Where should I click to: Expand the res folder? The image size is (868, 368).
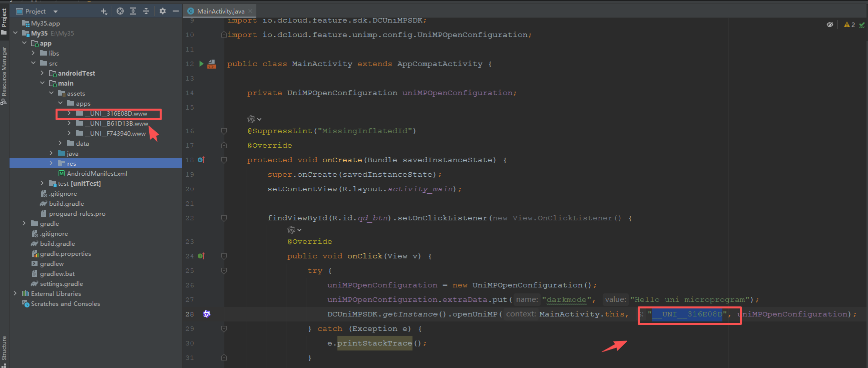coord(51,163)
